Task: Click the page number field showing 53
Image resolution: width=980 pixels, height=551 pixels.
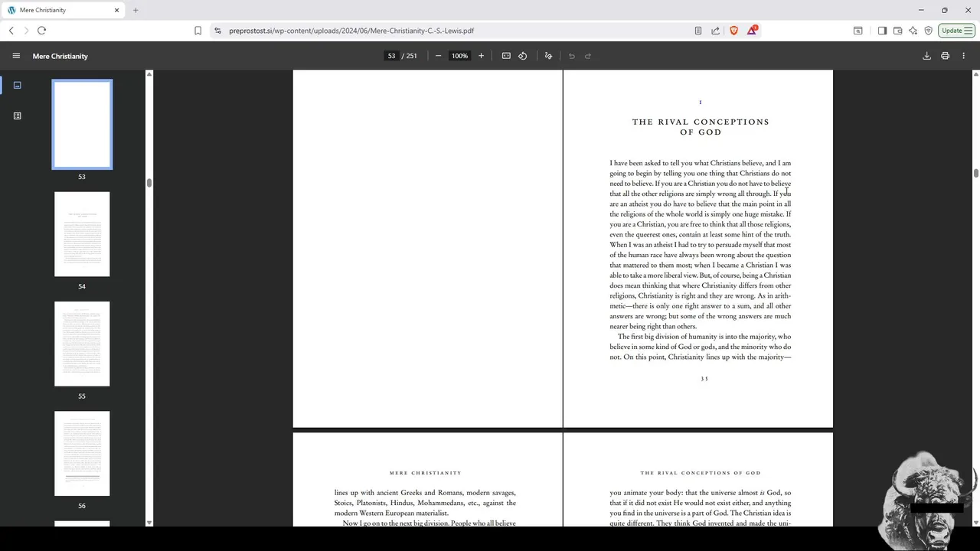Action: click(391, 56)
